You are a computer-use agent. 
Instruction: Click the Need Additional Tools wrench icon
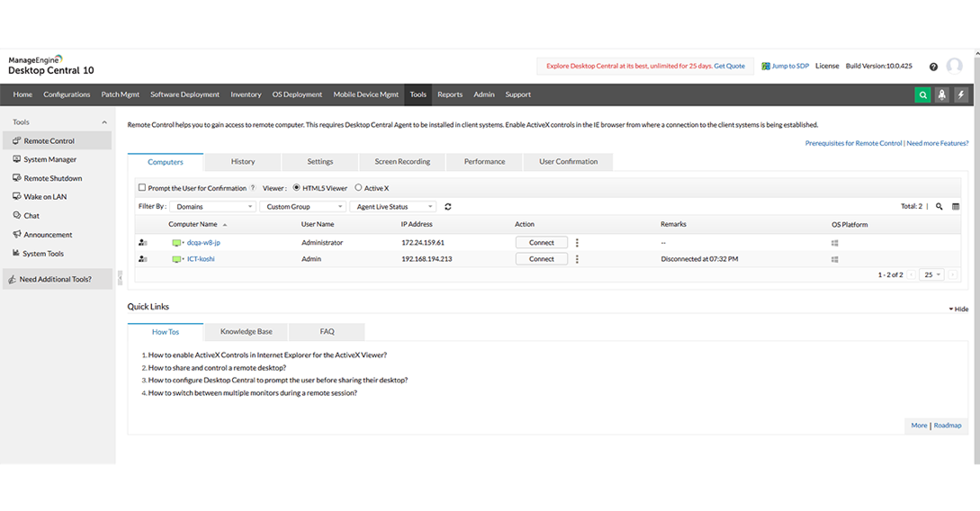pyautogui.click(x=12, y=279)
